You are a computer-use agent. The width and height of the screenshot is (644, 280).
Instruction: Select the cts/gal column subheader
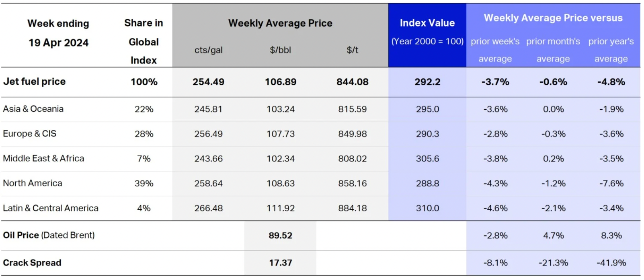(208, 50)
